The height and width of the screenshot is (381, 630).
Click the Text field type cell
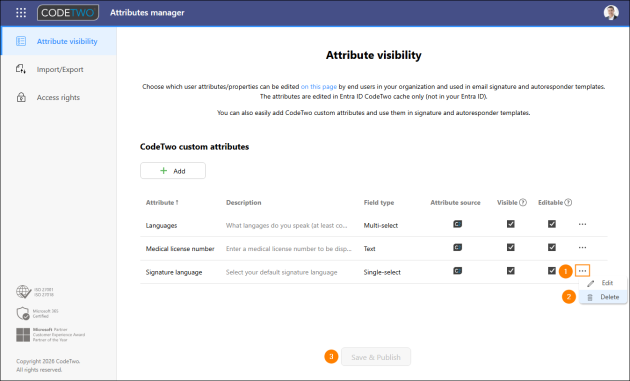[x=369, y=249]
